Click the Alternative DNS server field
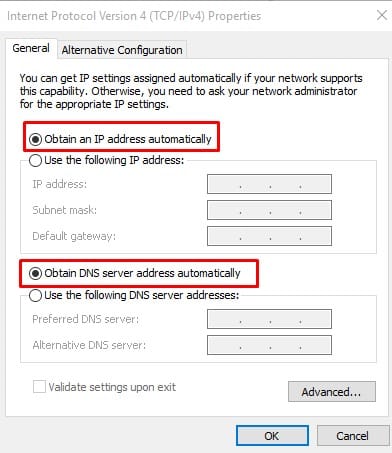The image size is (392, 453). click(x=269, y=345)
